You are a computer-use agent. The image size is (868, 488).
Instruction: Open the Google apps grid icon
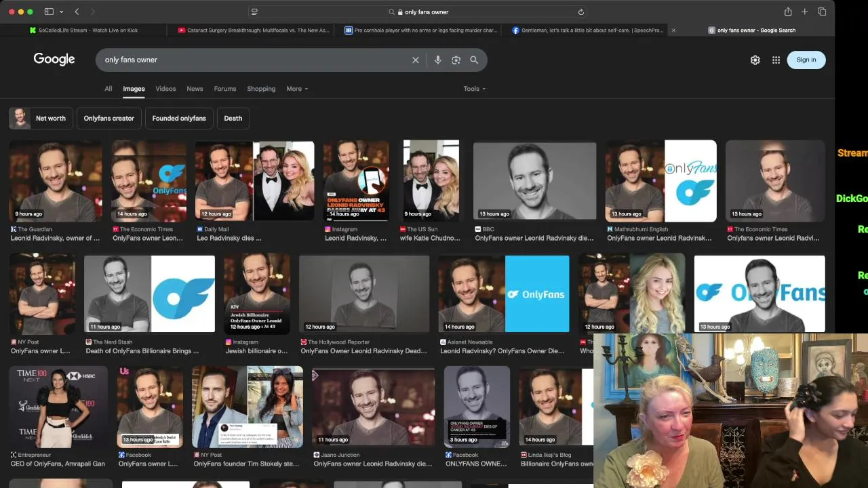776,60
